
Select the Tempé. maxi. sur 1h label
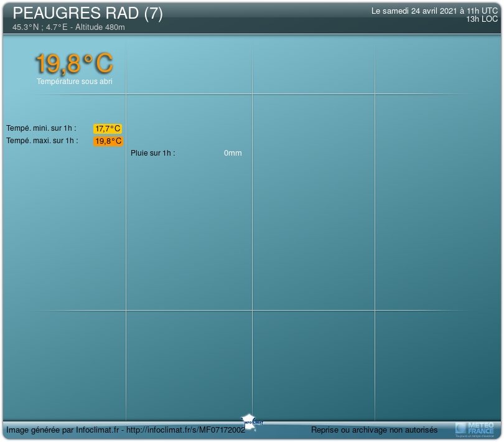(x=42, y=141)
